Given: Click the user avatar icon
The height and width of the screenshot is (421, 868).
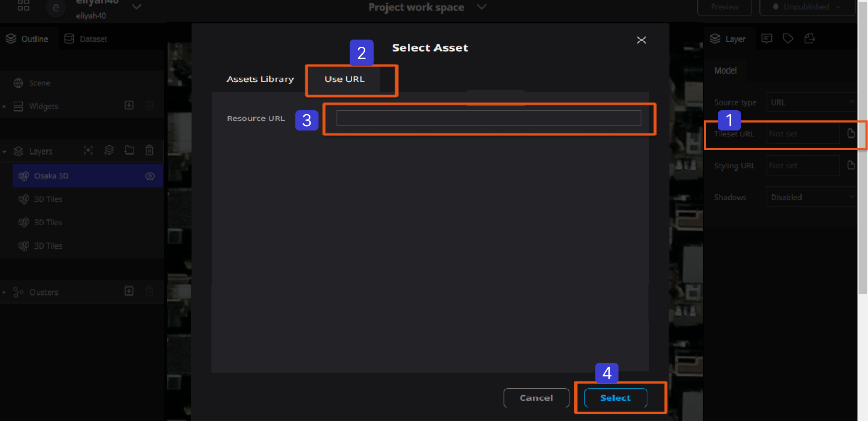Looking at the screenshot, I should tap(56, 8).
